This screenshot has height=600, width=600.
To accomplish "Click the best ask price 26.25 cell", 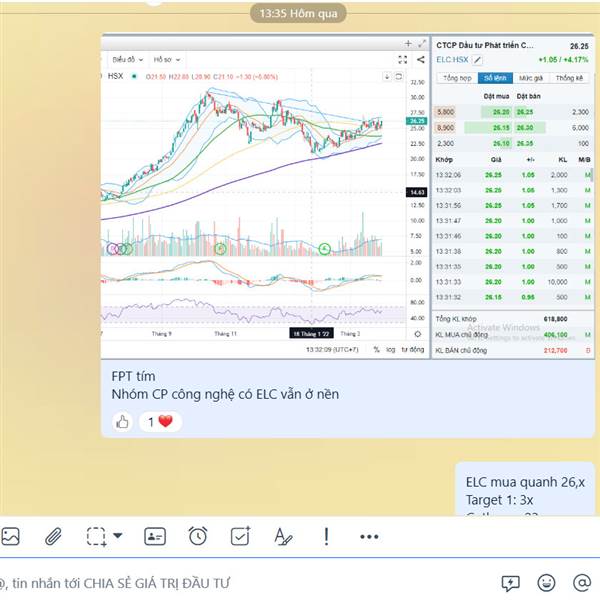I will tap(525, 112).
